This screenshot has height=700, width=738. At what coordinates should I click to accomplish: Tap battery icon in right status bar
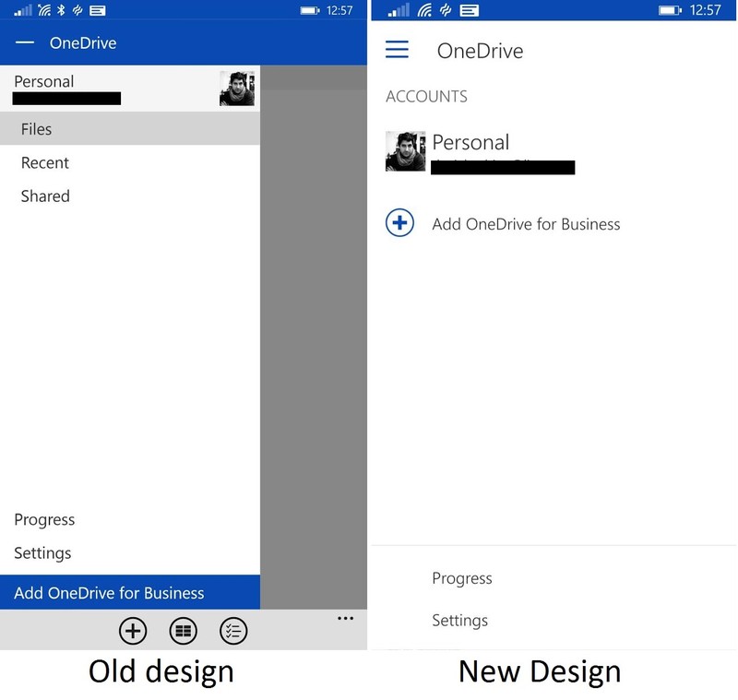click(x=670, y=10)
